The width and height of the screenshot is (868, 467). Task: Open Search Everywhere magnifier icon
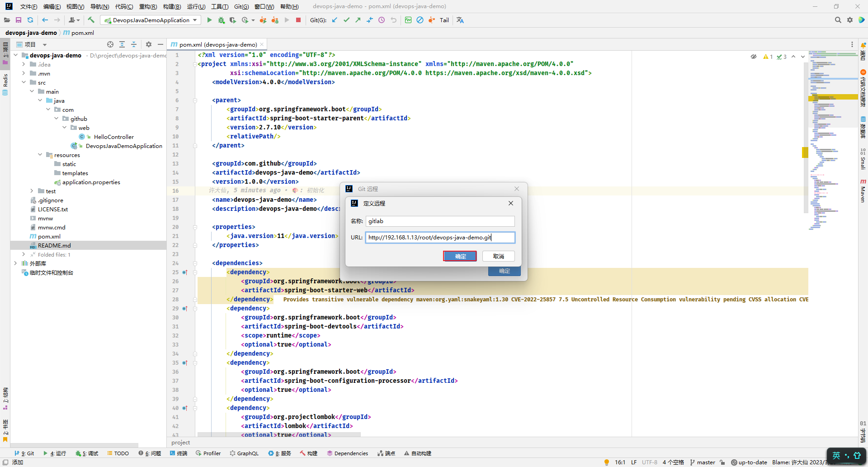(838, 20)
